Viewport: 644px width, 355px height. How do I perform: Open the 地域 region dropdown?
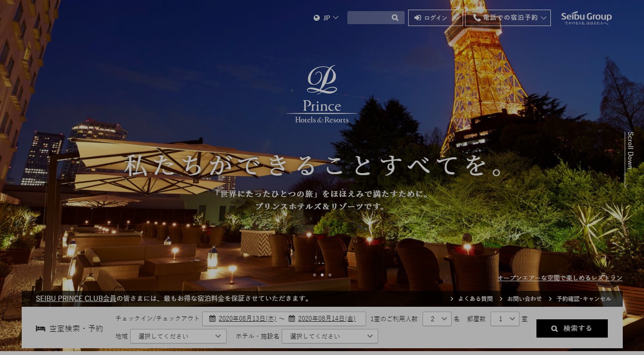click(178, 336)
